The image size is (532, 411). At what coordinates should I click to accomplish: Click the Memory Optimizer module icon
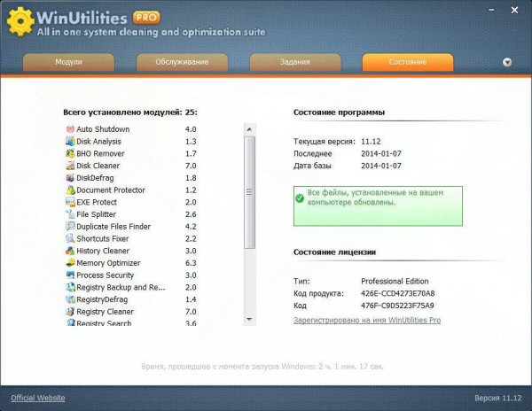pos(70,263)
